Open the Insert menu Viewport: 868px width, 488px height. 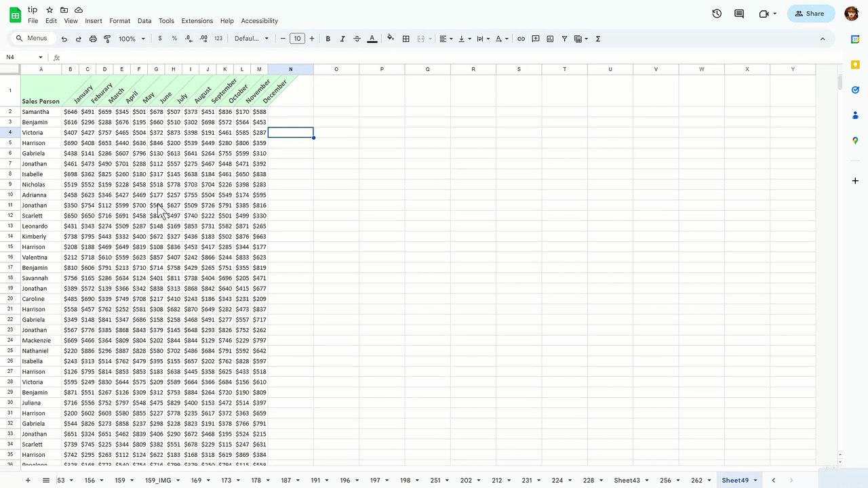(x=94, y=21)
